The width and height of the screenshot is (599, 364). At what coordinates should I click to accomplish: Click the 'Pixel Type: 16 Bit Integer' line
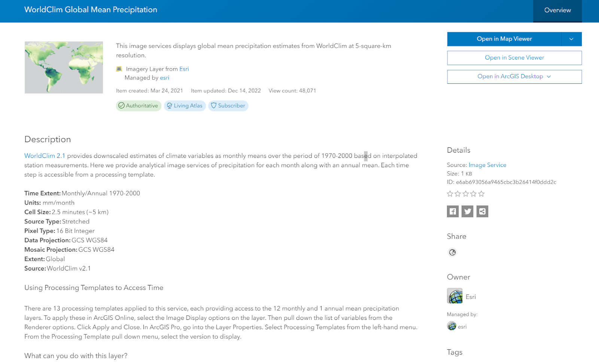60,231
